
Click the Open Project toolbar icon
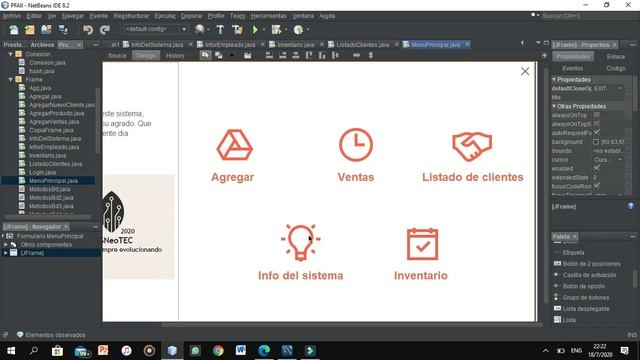(46, 30)
